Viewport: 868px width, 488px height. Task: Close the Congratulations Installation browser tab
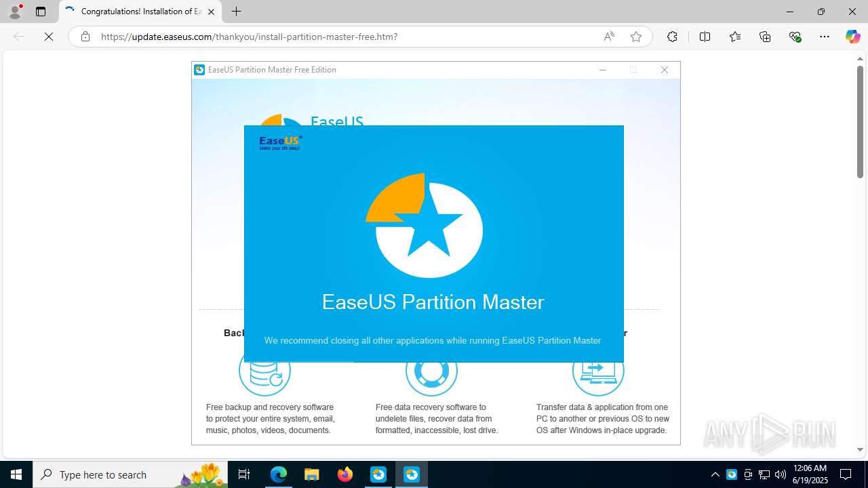coord(211,12)
